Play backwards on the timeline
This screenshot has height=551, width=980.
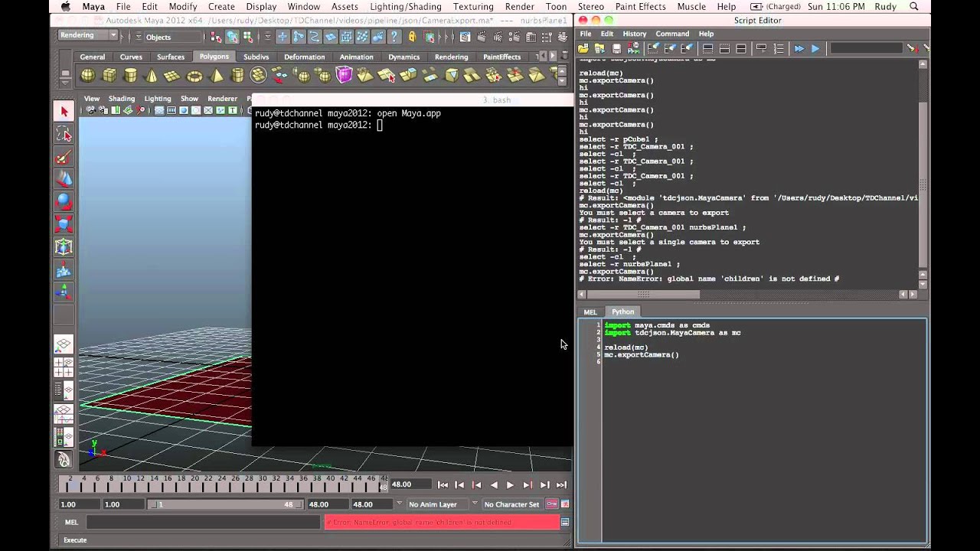point(493,485)
